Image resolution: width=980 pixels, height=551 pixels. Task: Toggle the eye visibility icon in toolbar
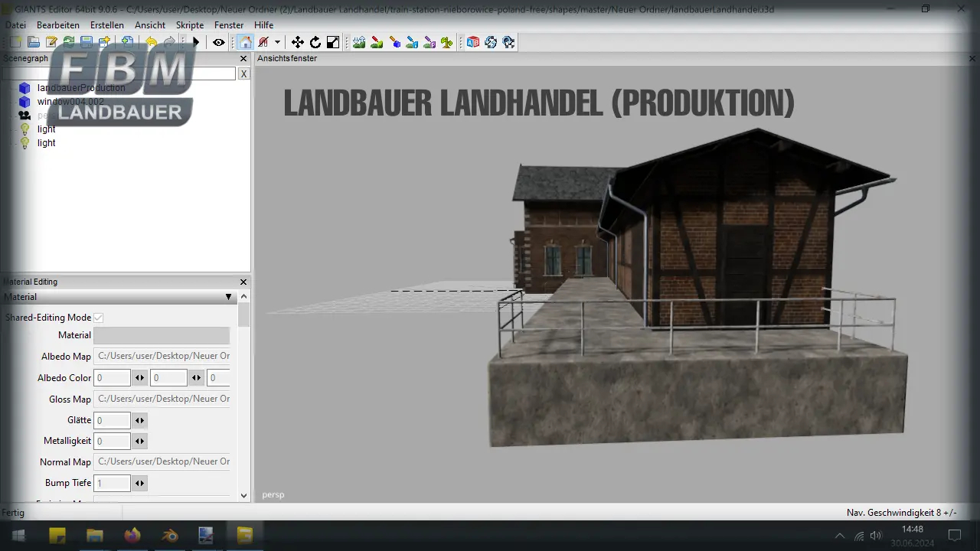[219, 42]
